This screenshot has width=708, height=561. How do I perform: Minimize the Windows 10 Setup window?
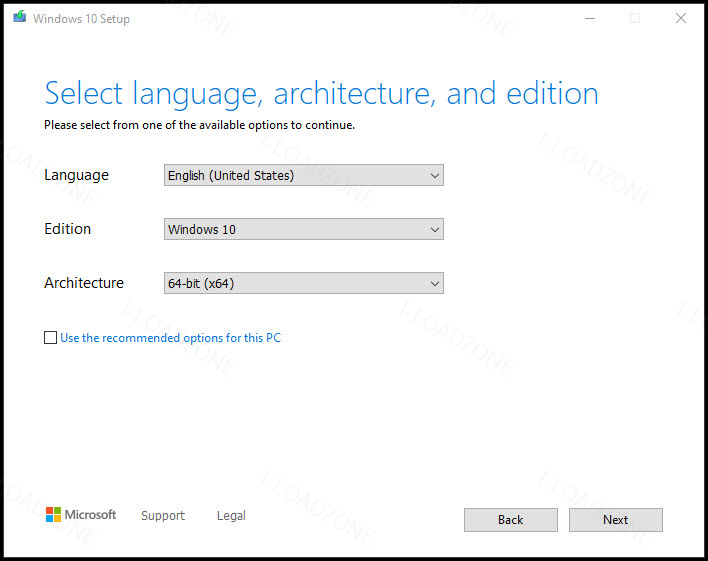590,19
